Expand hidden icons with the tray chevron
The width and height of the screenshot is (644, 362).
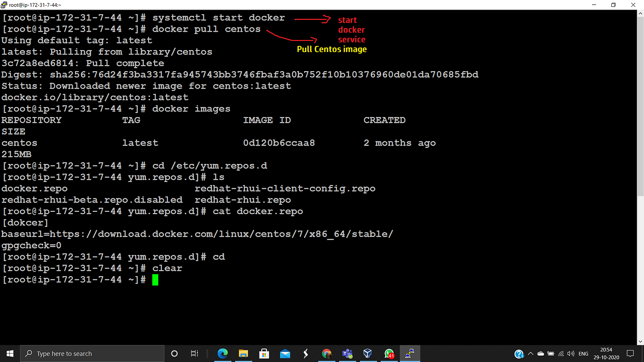(530, 354)
